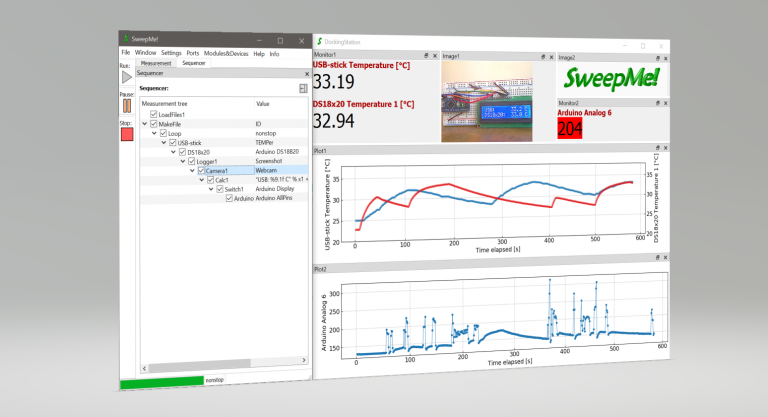Close the Monitor1 panel

point(434,56)
